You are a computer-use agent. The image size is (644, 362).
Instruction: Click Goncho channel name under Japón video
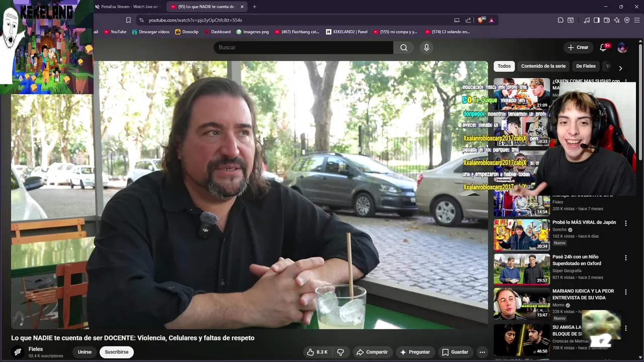coord(559,230)
